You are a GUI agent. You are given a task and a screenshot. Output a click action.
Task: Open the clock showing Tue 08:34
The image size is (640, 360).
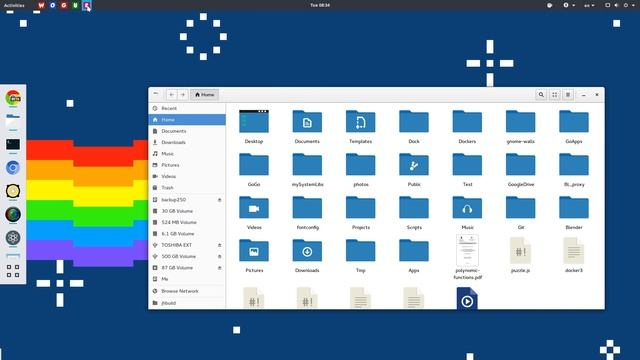pyautogui.click(x=320, y=5)
